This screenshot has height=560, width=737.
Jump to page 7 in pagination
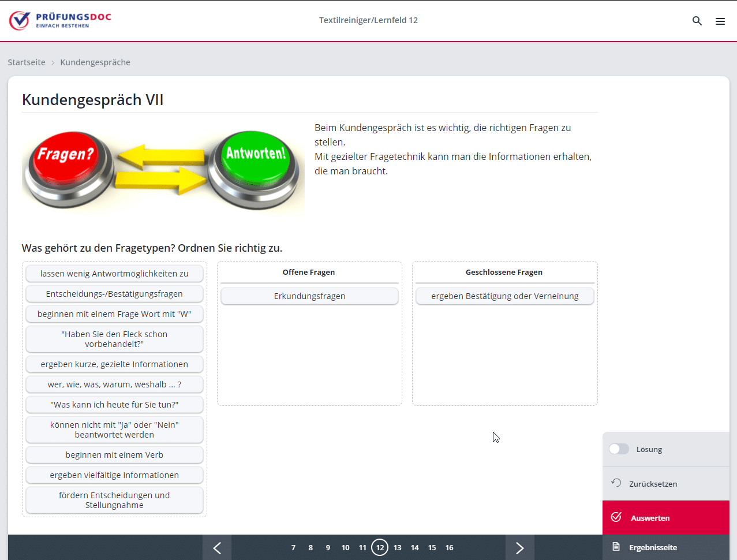pos(293,548)
